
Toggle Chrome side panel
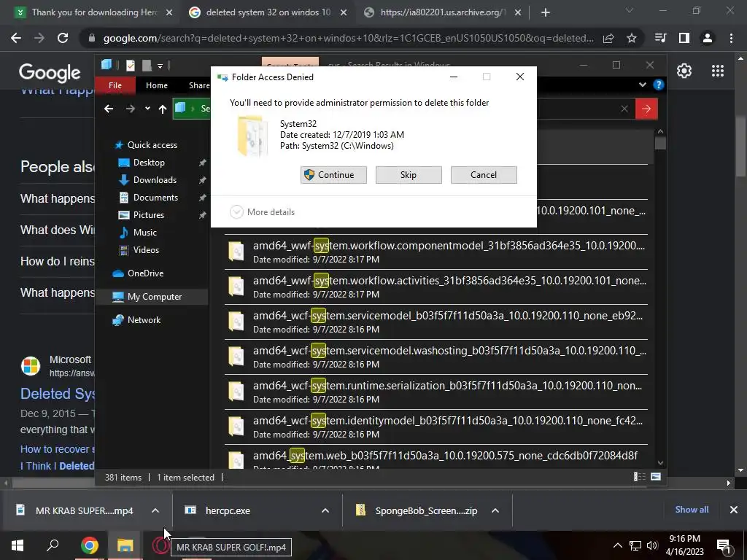[x=684, y=38]
